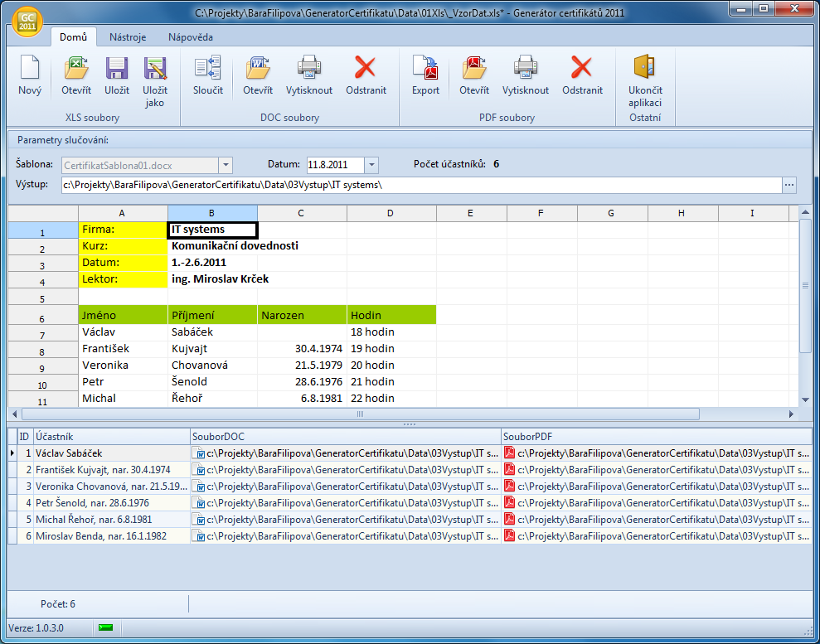Select the yellow Firma: cell
This screenshot has width=820, height=644.
(x=123, y=230)
